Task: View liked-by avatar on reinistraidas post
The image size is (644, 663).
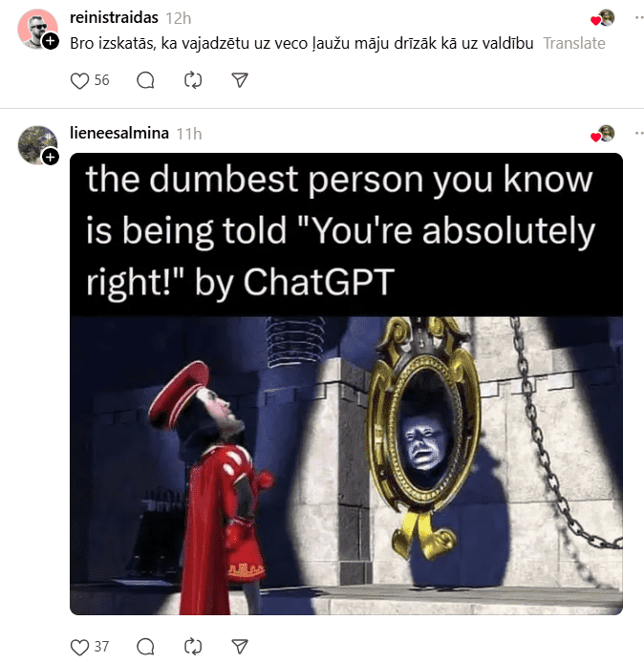Action: tap(603, 18)
